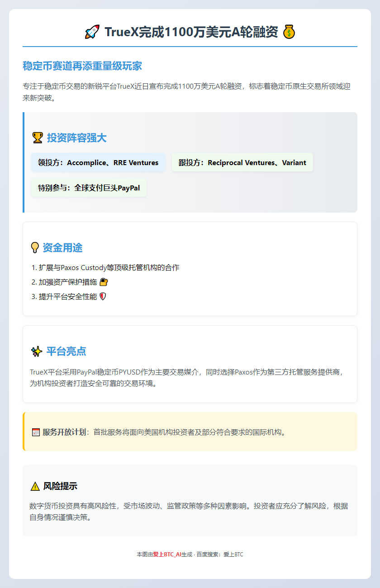The image size is (380, 588).
Task: Click the light bulb icon beside 资金用途
Action: 34,248
